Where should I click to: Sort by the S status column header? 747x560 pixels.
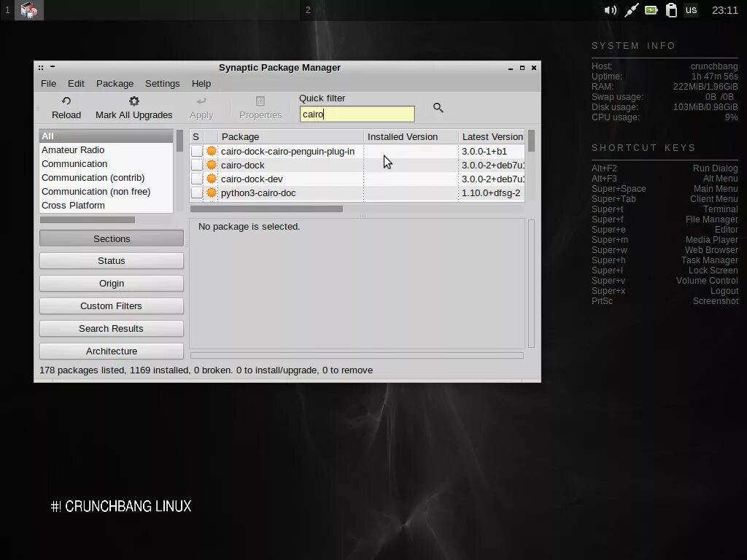196,136
